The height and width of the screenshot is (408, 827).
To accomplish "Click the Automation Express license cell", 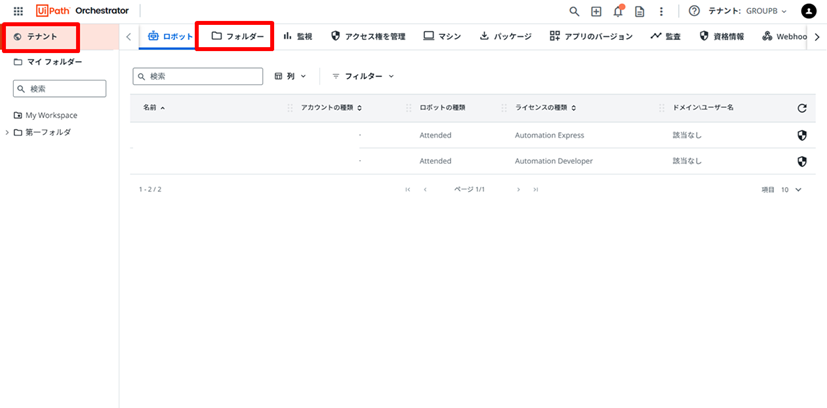I will [x=549, y=135].
